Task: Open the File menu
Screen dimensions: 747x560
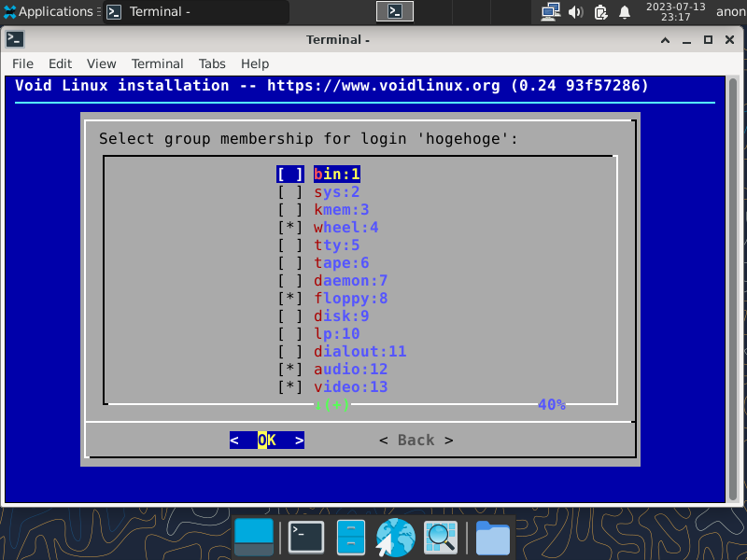Action: [22, 63]
